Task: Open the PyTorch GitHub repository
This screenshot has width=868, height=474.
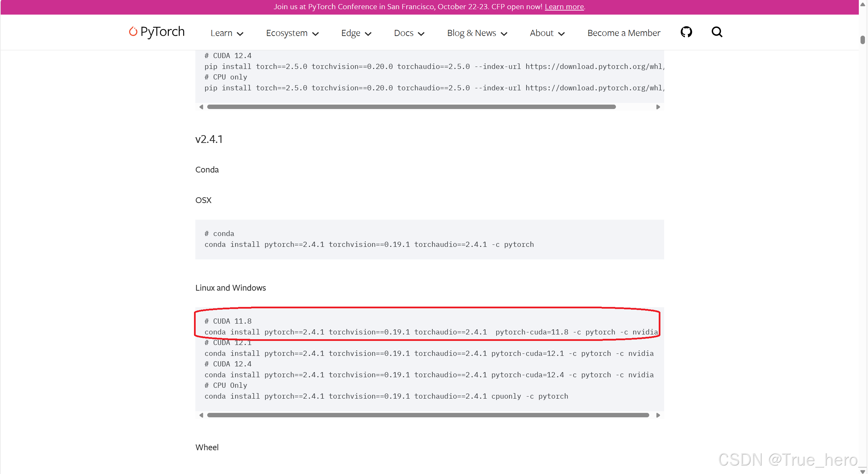Action: click(686, 32)
